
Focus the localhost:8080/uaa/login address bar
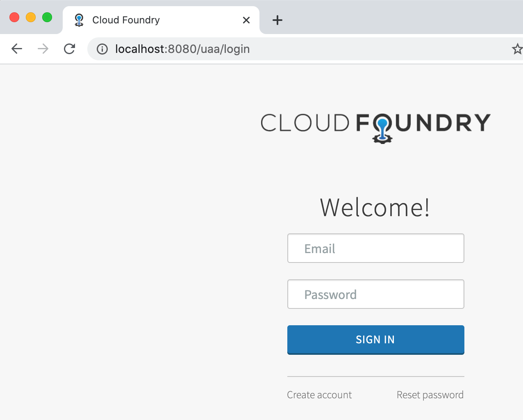pos(287,49)
